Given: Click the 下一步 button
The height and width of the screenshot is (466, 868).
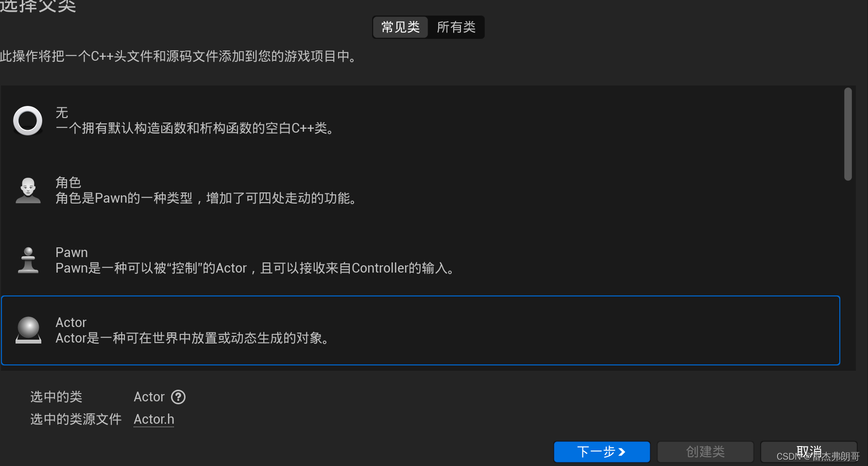Looking at the screenshot, I should coord(602,451).
